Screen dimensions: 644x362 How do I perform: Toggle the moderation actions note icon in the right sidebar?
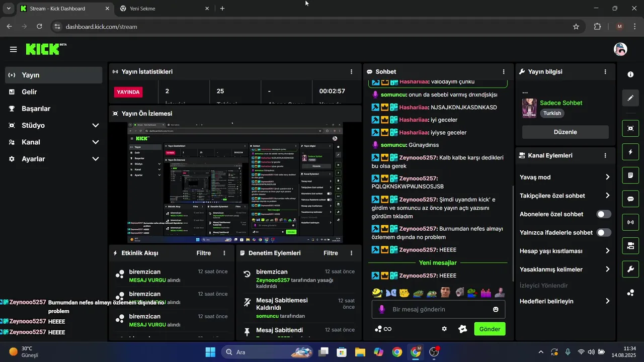(x=630, y=175)
